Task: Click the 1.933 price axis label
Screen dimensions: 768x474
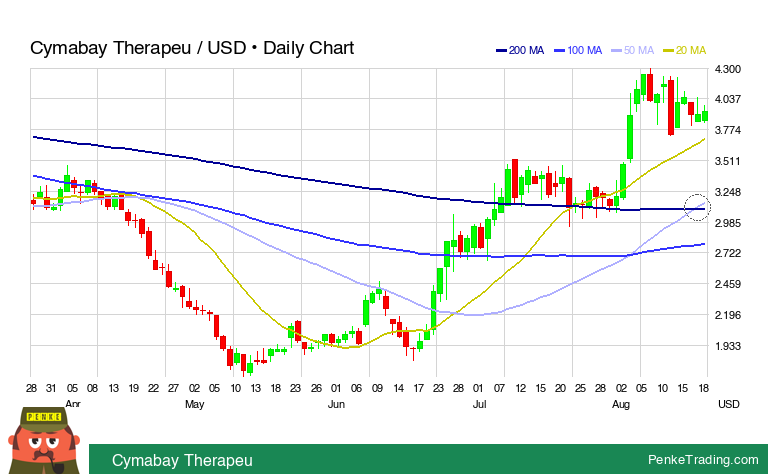Action: point(727,346)
